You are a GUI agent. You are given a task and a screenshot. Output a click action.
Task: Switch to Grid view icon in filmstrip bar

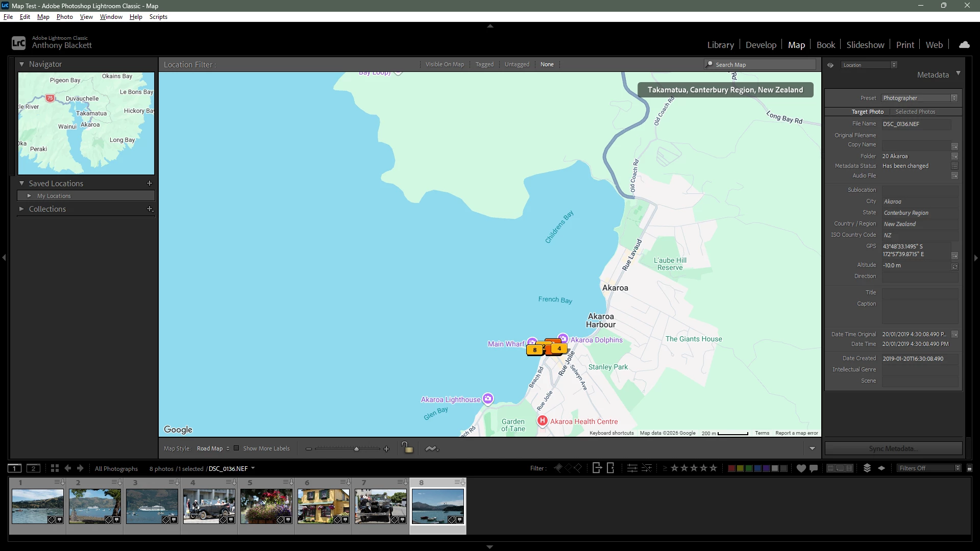tap(55, 468)
